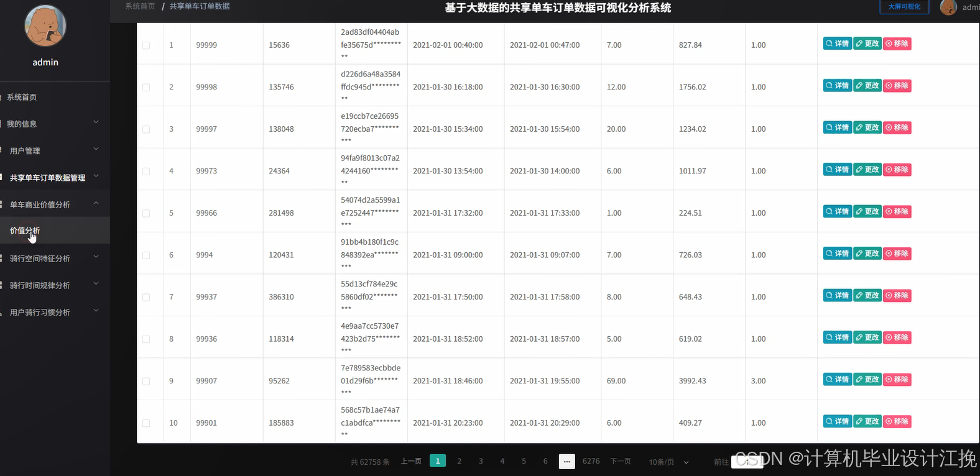Screen dimensions: 980x476
Task: Jump to last page 6276
Action: pyautogui.click(x=591, y=461)
